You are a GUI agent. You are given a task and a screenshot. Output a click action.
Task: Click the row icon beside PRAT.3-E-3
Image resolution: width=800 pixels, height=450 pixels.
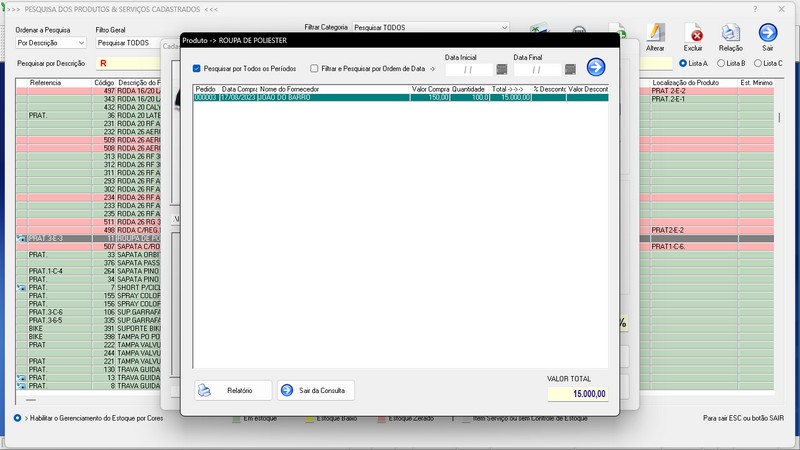21,238
